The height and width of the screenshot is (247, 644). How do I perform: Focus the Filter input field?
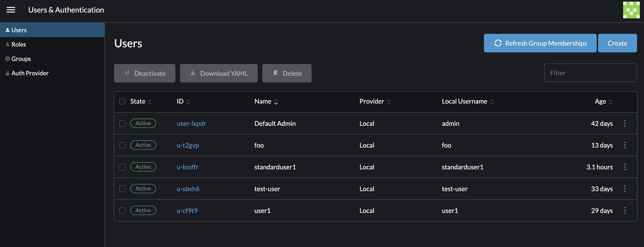(590, 73)
